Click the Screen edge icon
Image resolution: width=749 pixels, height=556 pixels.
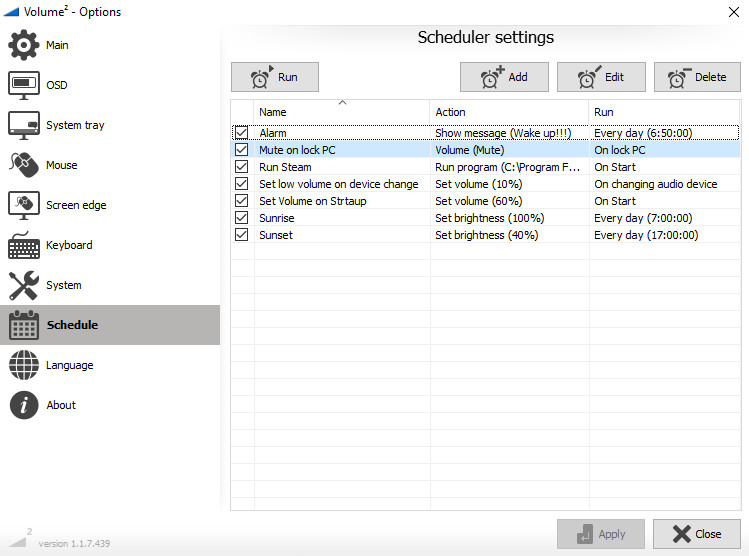click(x=24, y=205)
